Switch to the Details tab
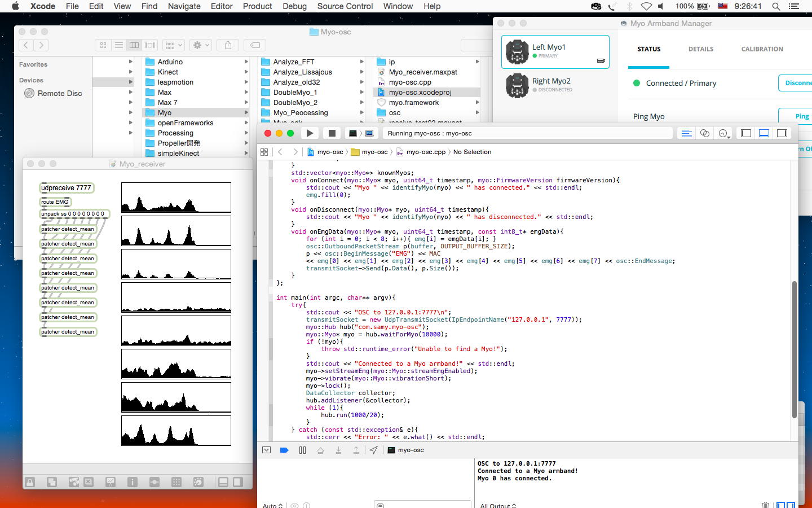Image resolution: width=812 pixels, height=508 pixels. [700, 49]
